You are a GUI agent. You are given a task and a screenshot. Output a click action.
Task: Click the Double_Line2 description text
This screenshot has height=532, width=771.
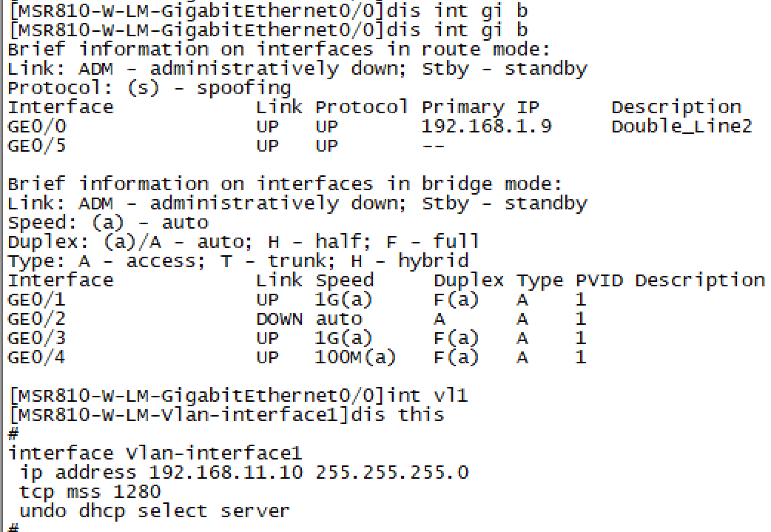pyautogui.click(x=681, y=127)
